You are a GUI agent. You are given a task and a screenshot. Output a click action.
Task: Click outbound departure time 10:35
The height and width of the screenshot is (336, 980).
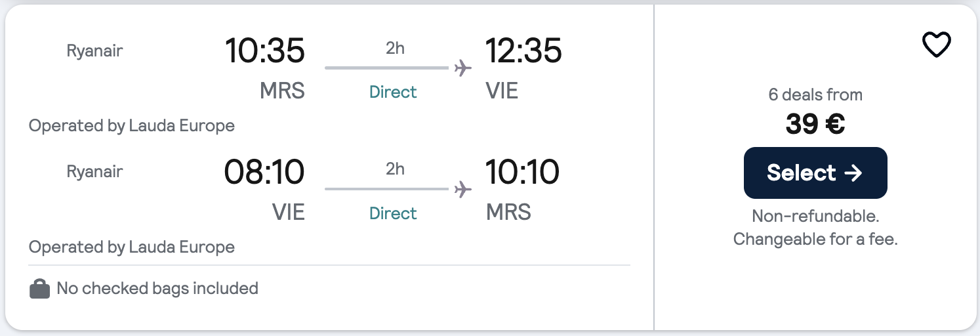pyautogui.click(x=264, y=51)
